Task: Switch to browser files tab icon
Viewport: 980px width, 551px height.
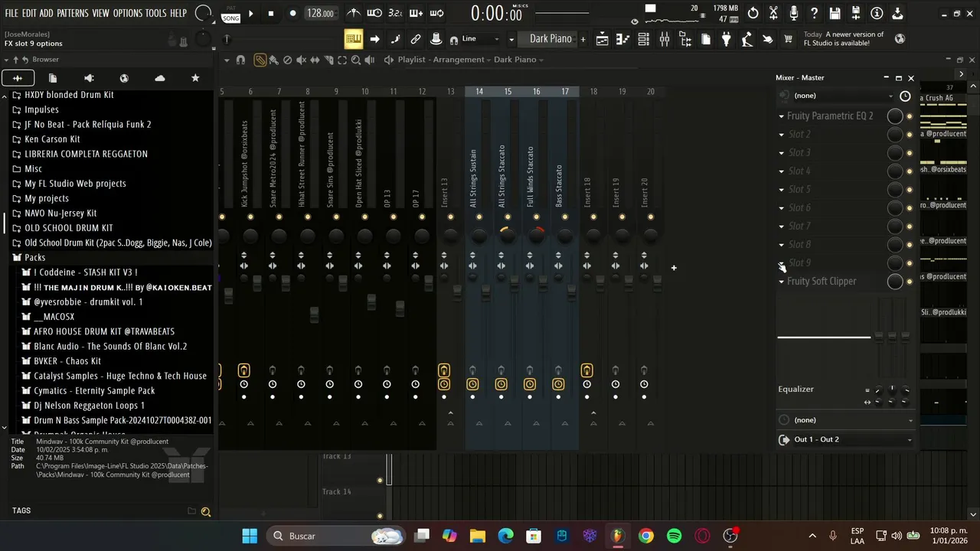Action: pyautogui.click(x=53, y=78)
